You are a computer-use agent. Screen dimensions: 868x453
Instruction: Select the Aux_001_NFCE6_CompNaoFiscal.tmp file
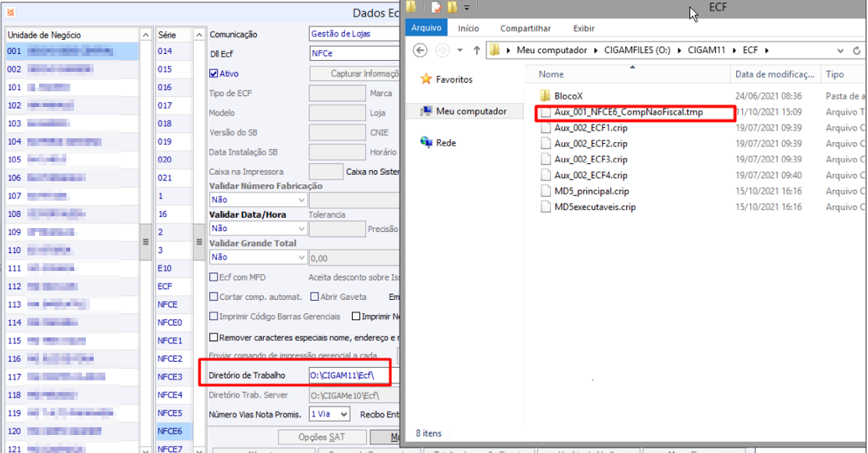click(628, 112)
